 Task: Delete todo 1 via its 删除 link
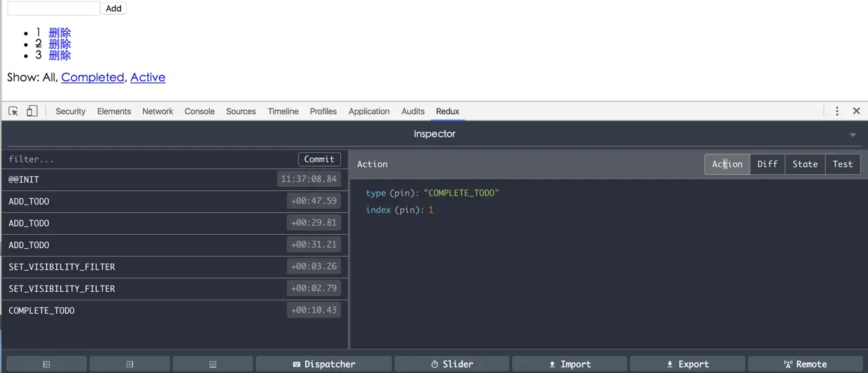(x=60, y=33)
